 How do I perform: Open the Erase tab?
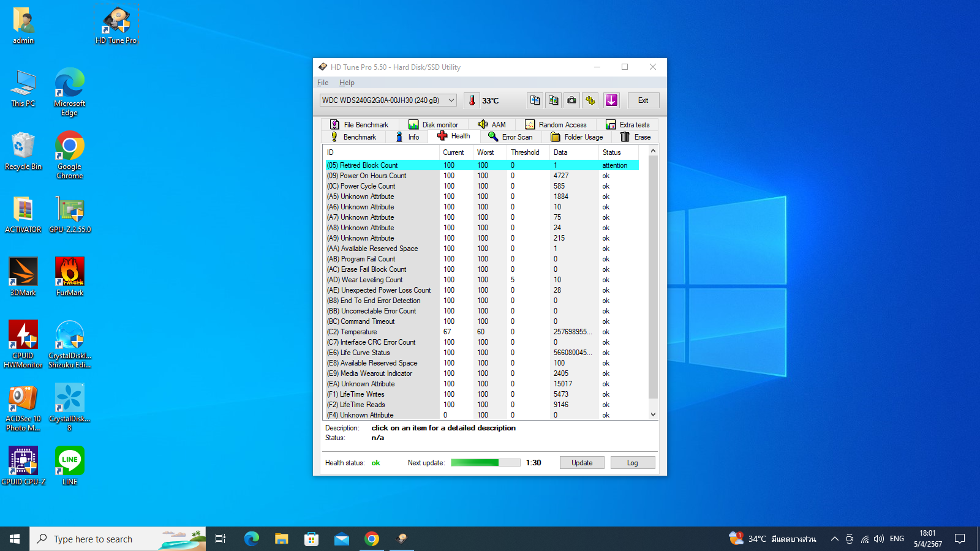(x=636, y=137)
